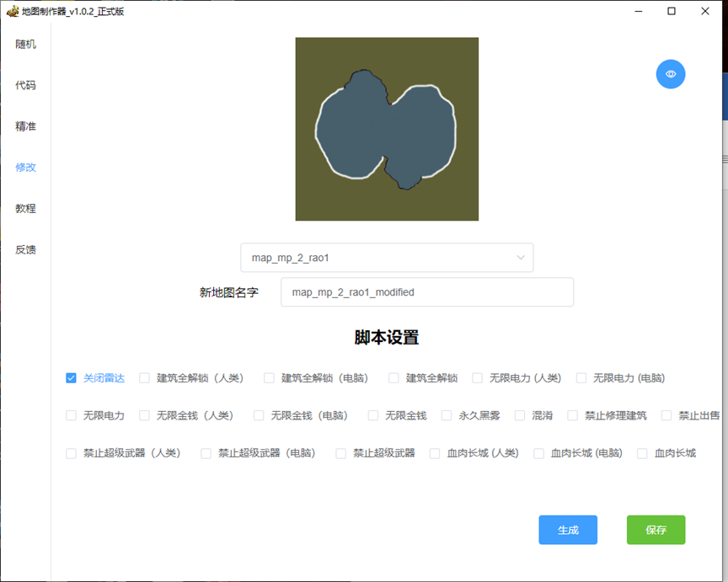Click the green 保存 save button

point(656,530)
